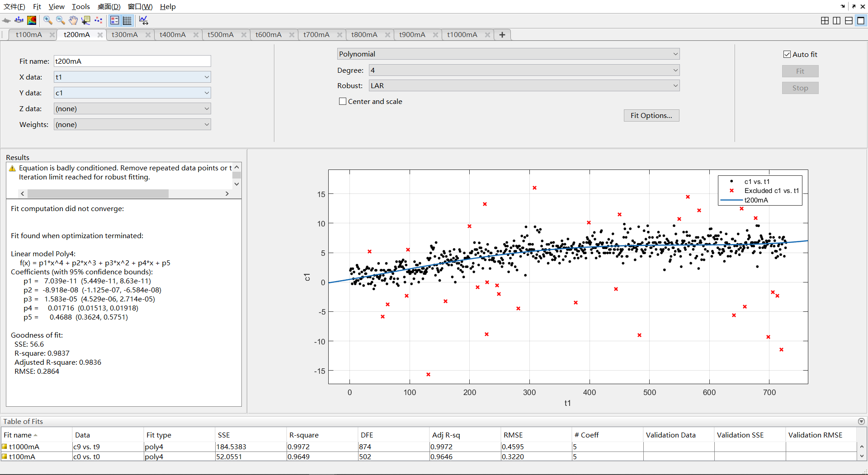Enable the Center and scale checkbox
868x475 pixels.
pyautogui.click(x=343, y=101)
